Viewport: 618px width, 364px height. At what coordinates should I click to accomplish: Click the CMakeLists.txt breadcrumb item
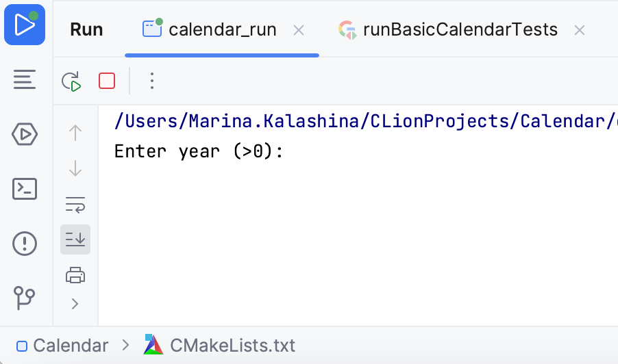coord(232,346)
